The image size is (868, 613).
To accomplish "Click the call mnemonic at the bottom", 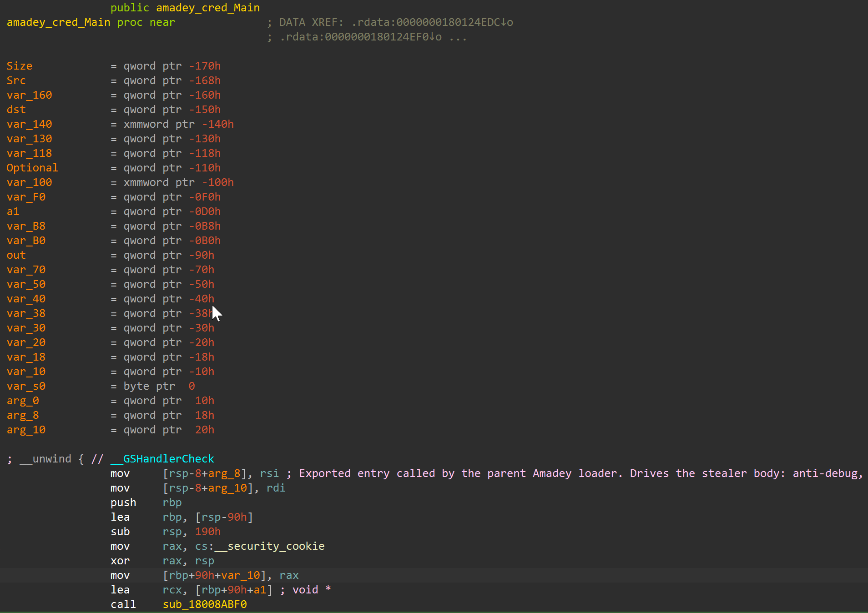I will [123, 604].
